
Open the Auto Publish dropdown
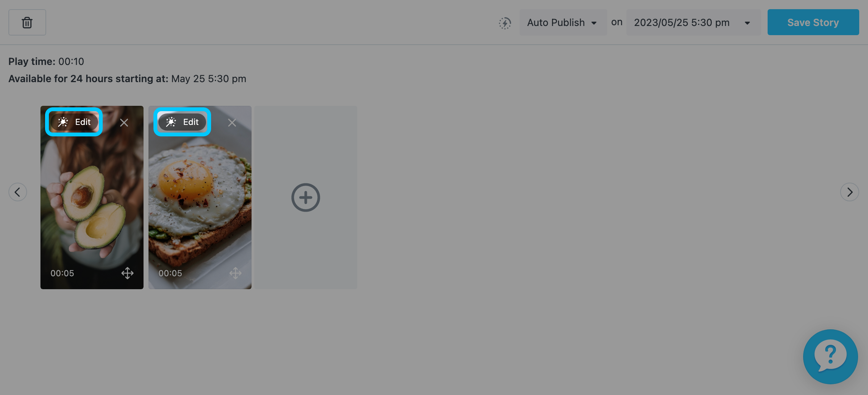point(563,23)
